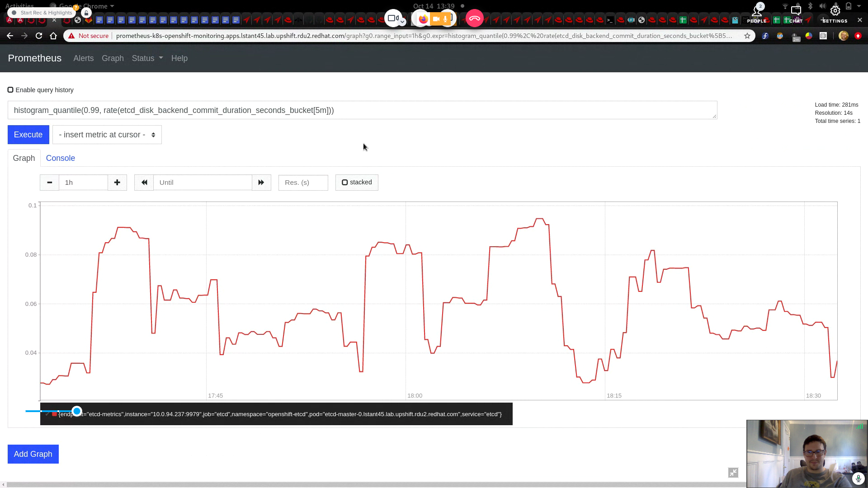The image size is (868, 488).
Task: Uncheck the etcd-metrics series in the legend
Action: (47, 414)
